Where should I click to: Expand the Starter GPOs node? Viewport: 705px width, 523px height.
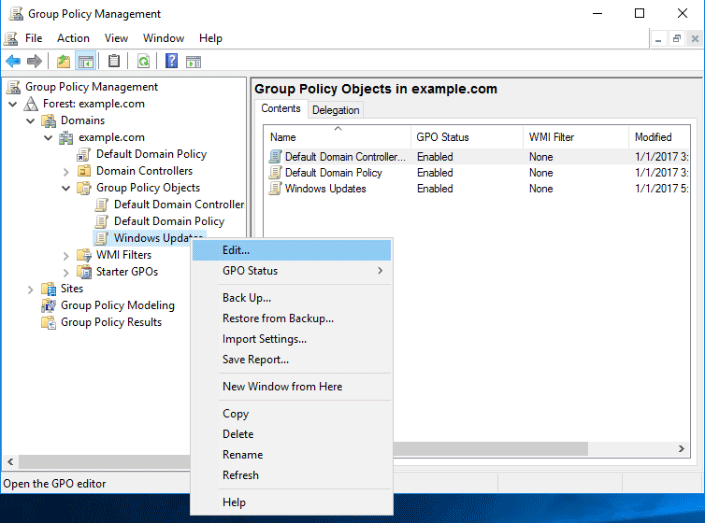(66, 272)
